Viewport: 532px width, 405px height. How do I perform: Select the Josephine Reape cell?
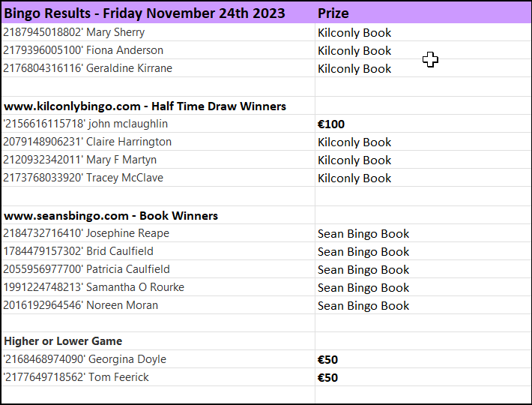click(x=158, y=233)
